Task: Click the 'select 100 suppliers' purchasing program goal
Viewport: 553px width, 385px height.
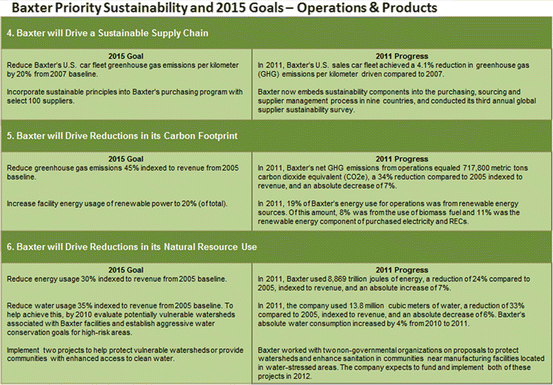Action: (x=125, y=97)
